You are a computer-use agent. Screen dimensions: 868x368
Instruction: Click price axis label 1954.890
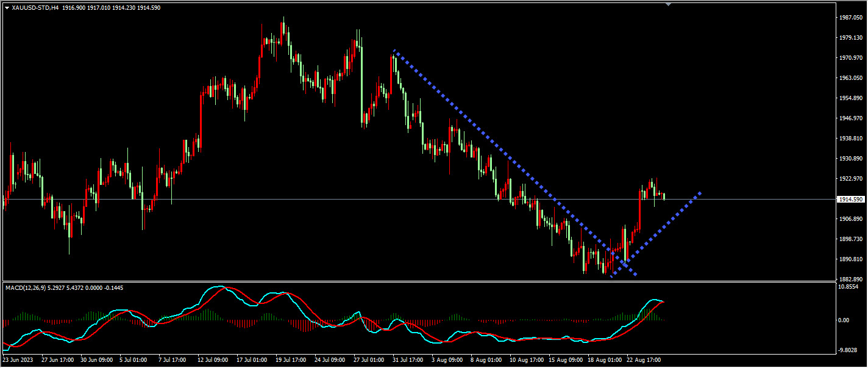pos(850,98)
